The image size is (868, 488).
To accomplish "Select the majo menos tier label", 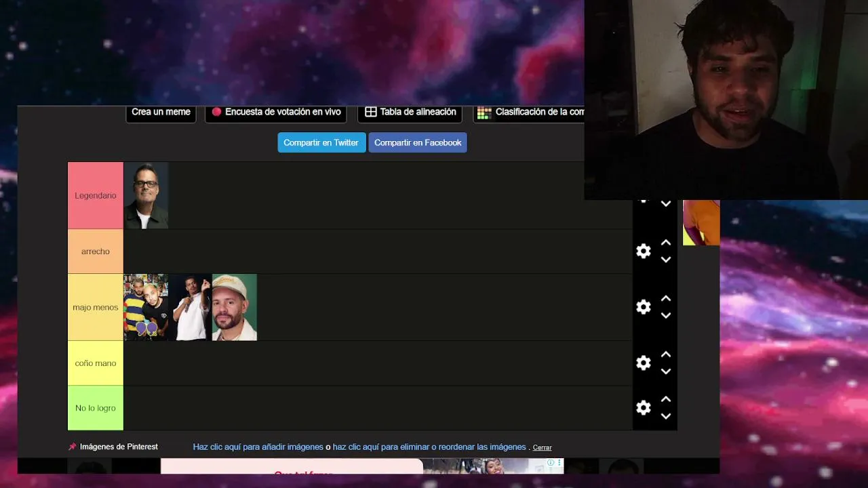I will pos(96,307).
